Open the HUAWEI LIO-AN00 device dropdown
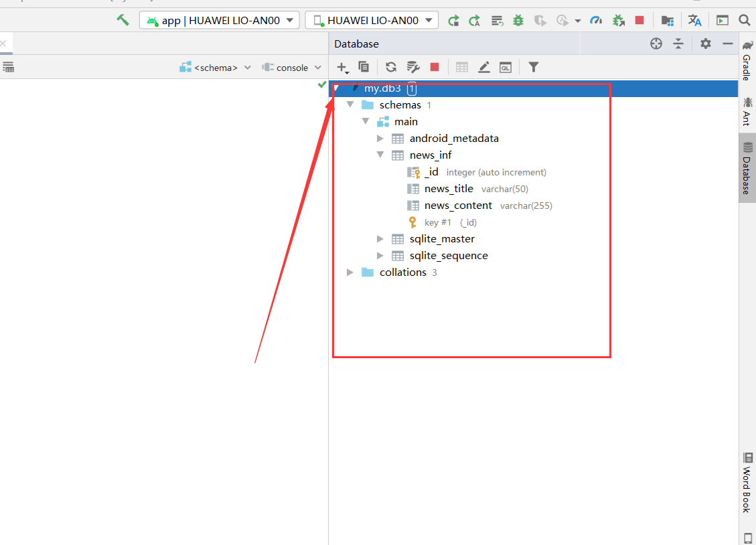Image resolution: width=756 pixels, height=545 pixels. click(x=372, y=19)
